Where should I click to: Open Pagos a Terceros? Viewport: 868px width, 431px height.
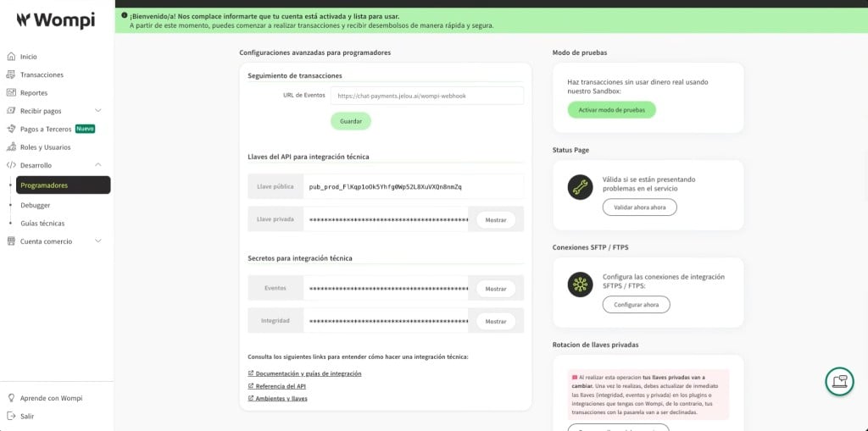tap(46, 129)
